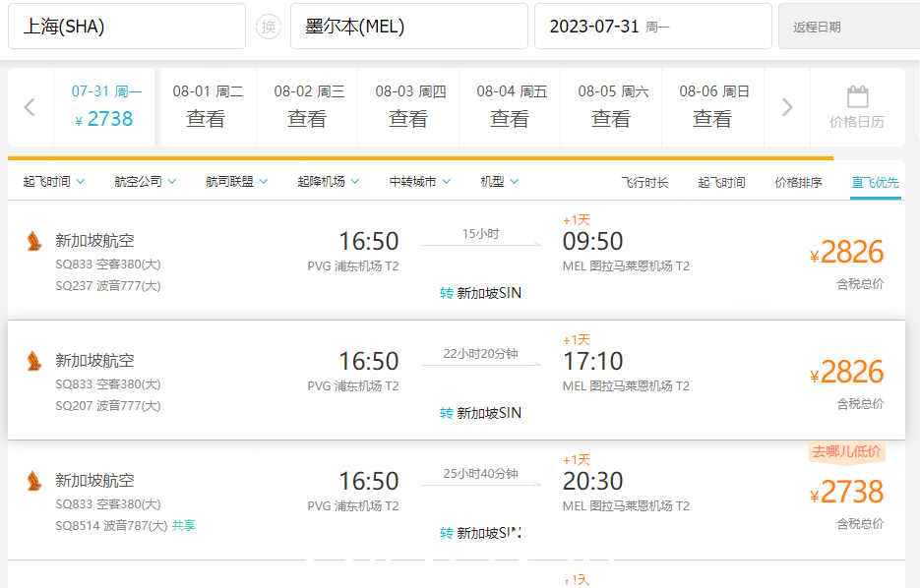Select the 08-03 周四 date tab
Screen dimensions: 920x588
tap(409, 107)
